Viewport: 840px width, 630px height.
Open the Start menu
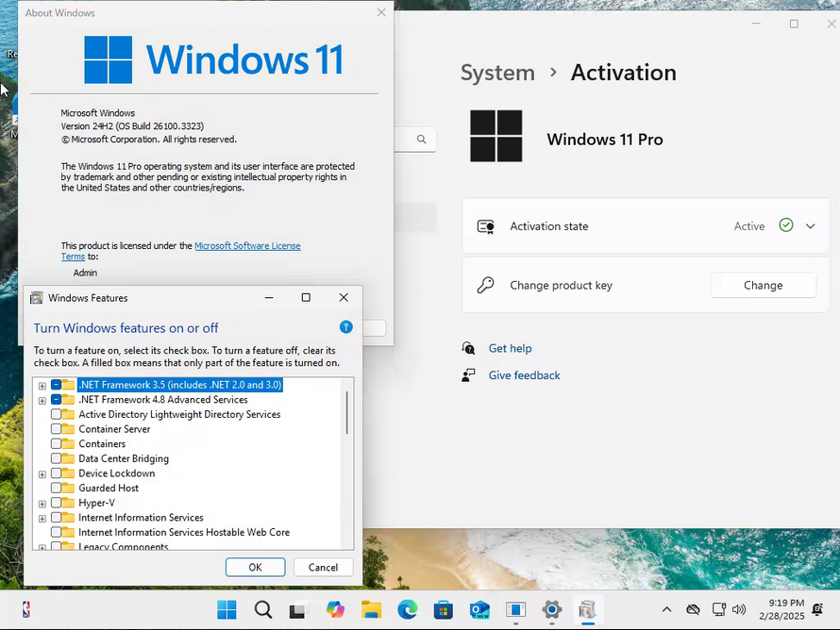(227, 610)
